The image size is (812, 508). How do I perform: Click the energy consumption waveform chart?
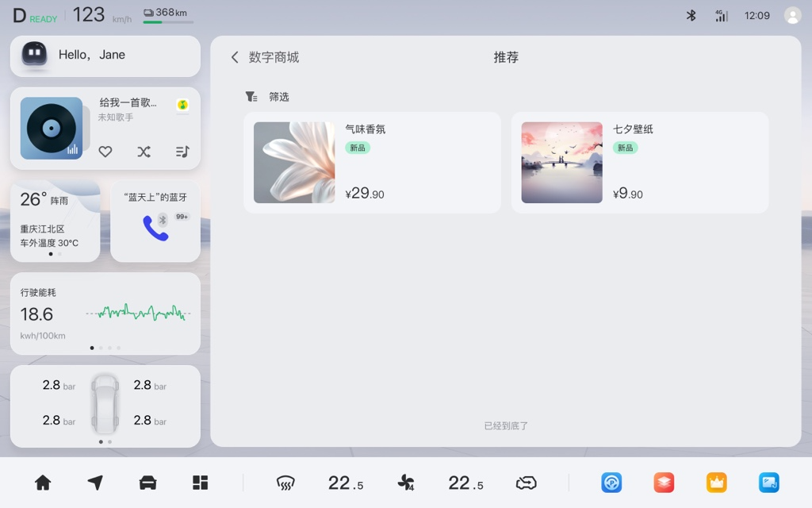[138, 313]
